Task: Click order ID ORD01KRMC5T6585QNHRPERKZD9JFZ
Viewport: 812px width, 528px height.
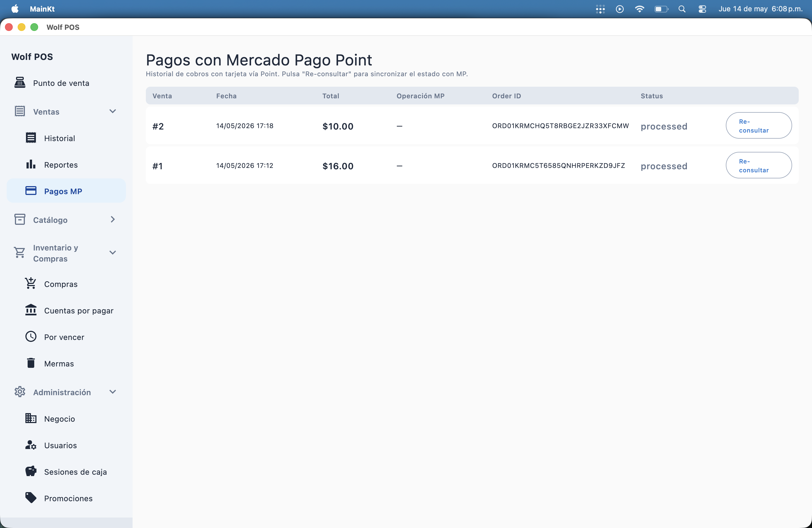Action: 558,165
